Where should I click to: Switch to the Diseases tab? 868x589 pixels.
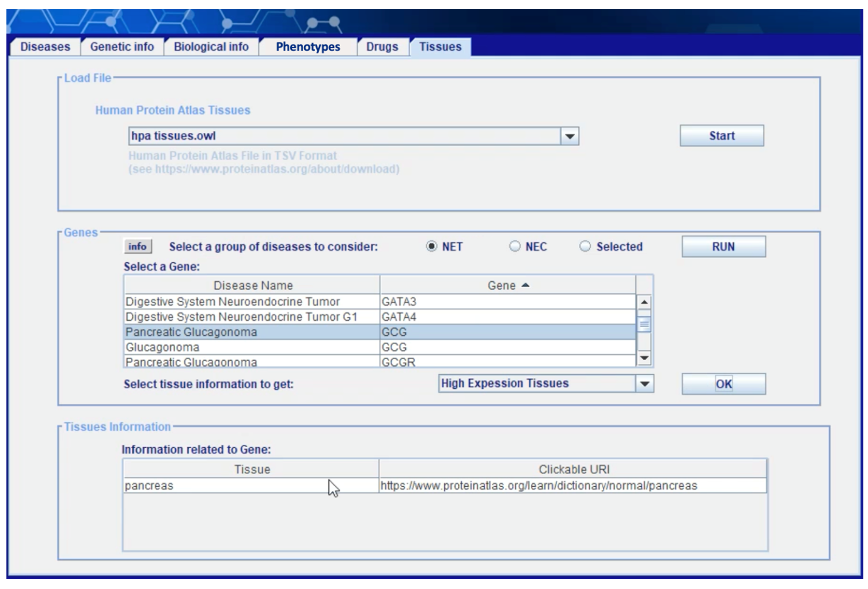coord(45,47)
